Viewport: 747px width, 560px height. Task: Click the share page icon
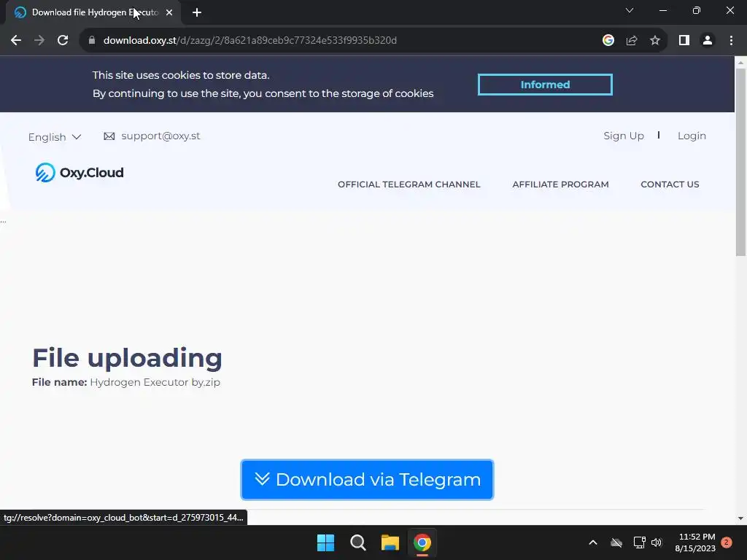[632, 41]
